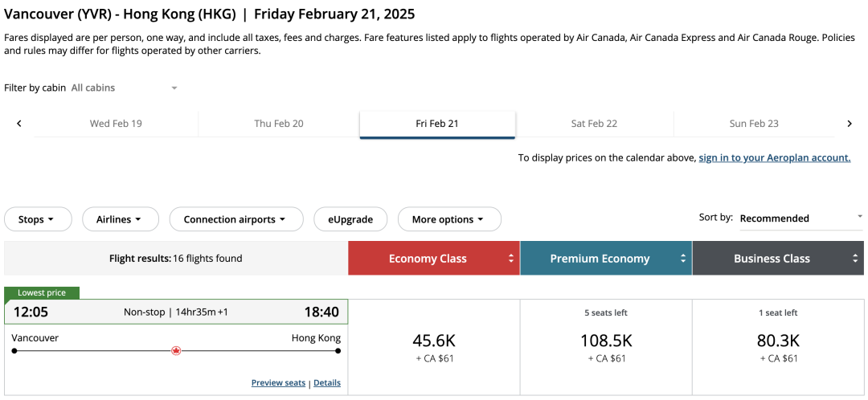The image size is (868, 400).
Task: Open Sort by Recommended dropdown
Action: coord(801,218)
